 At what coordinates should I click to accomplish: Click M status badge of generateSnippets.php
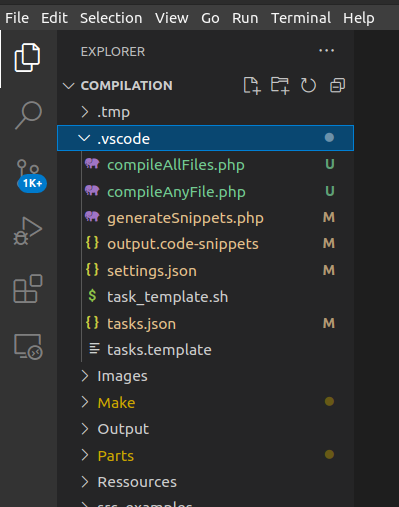329,217
